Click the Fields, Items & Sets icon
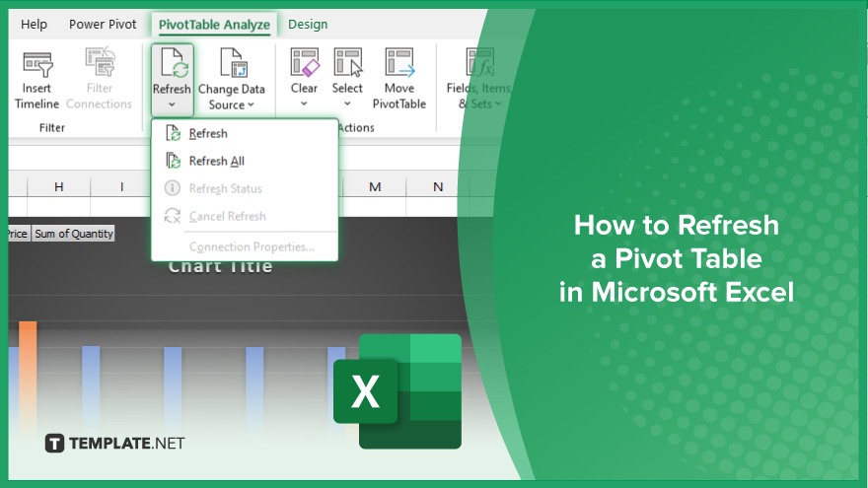This screenshot has width=868, height=488. pos(480,62)
